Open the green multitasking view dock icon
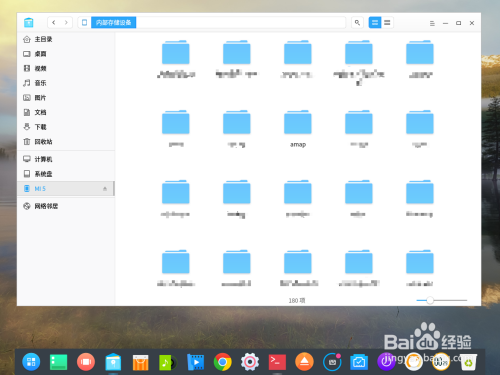Screen dimensions: 500x375 [x=58, y=362]
